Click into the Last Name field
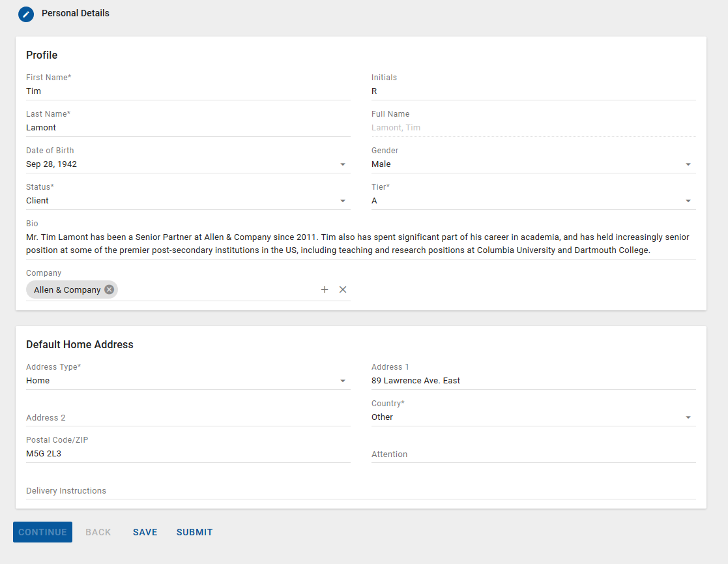The image size is (728, 564). (x=188, y=128)
